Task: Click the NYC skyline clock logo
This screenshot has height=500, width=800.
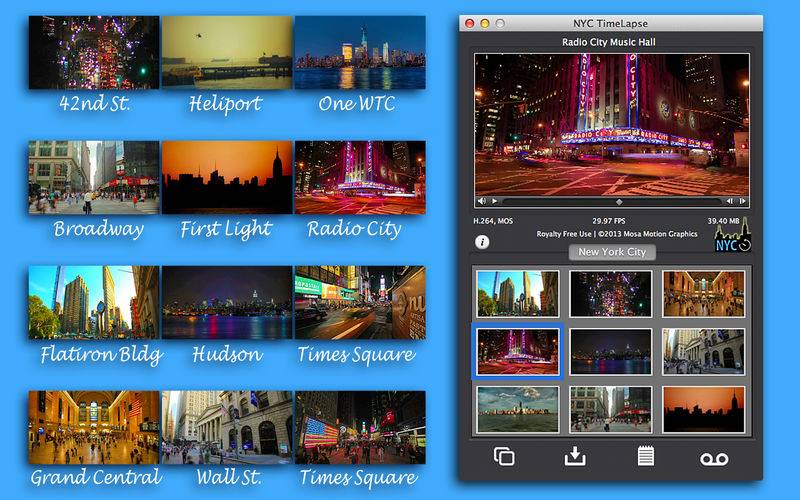Action: (733, 235)
